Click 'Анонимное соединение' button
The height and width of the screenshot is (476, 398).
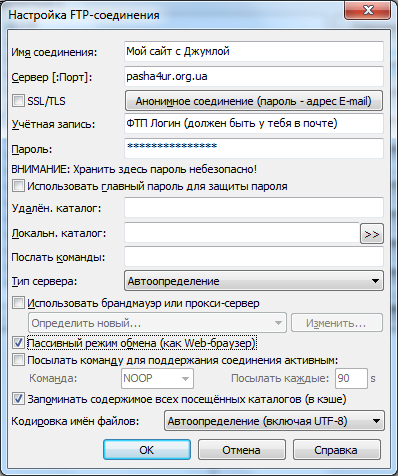pos(254,101)
